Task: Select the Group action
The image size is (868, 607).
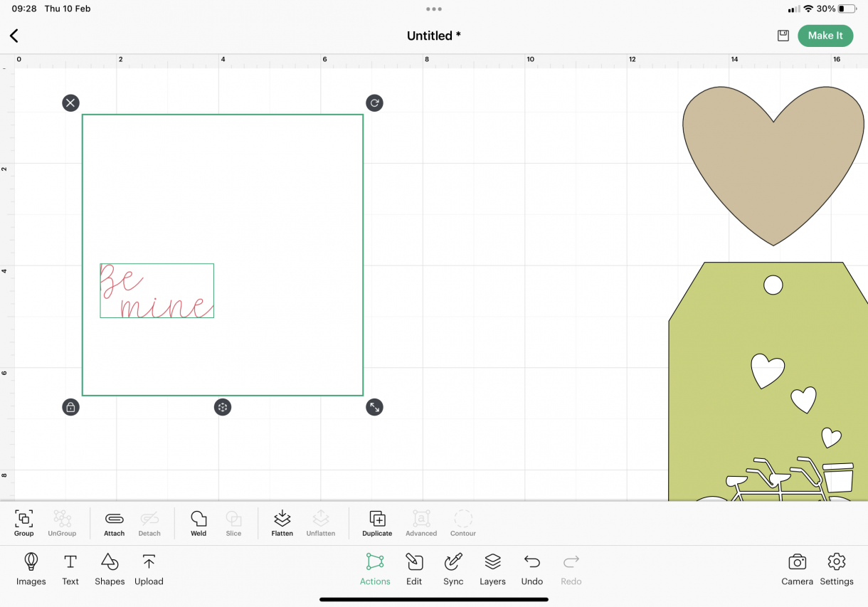Action: (x=23, y=523)
